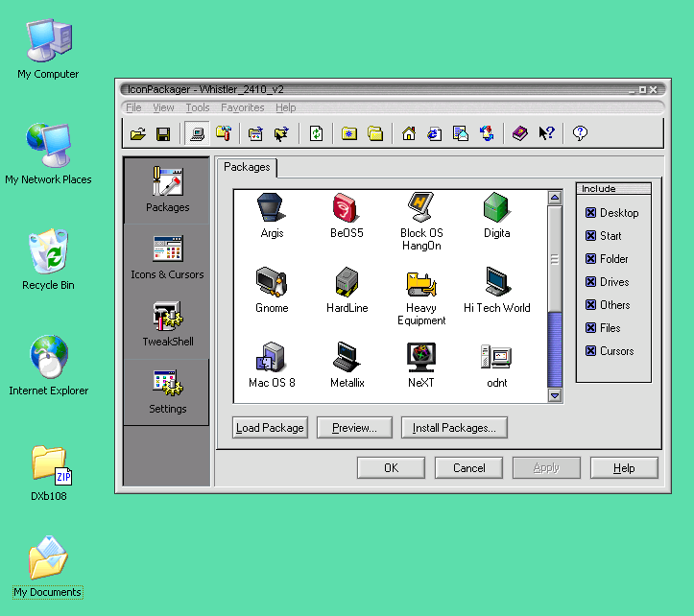This screenshot has width=694, height=616.
Task: Select My Network Places desktop icon
Action: pos(48,154)
